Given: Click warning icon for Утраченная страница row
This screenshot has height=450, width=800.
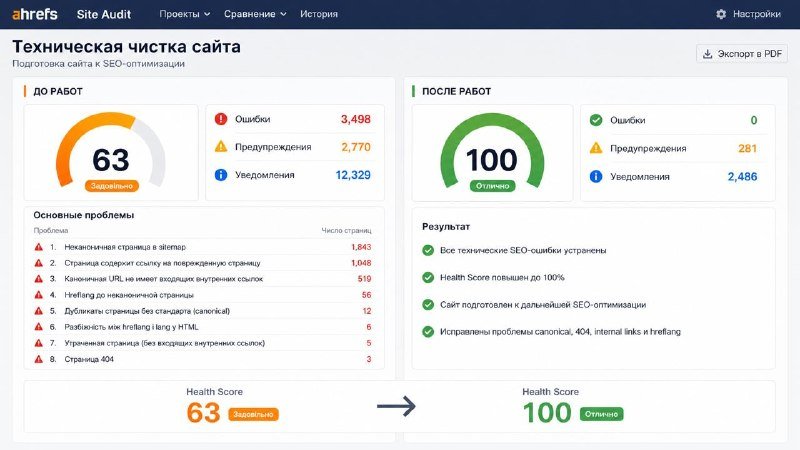Looking at the screenshot, I should click(38, 343).
